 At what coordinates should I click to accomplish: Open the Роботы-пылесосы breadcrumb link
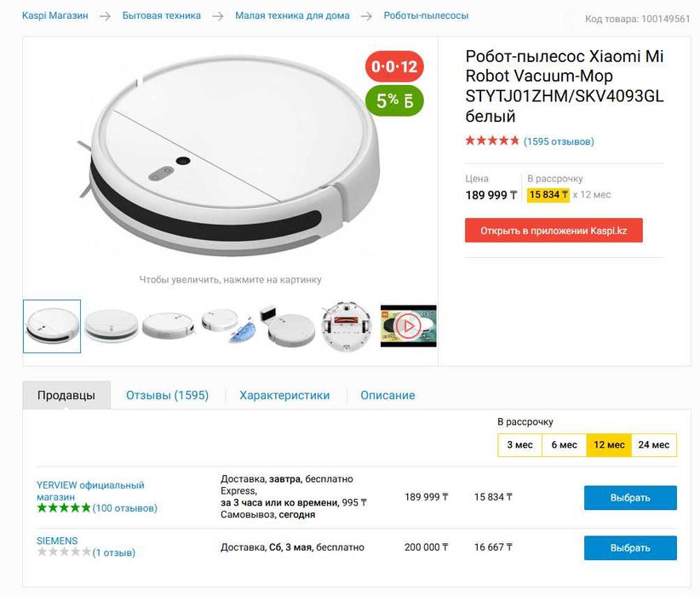426,15
